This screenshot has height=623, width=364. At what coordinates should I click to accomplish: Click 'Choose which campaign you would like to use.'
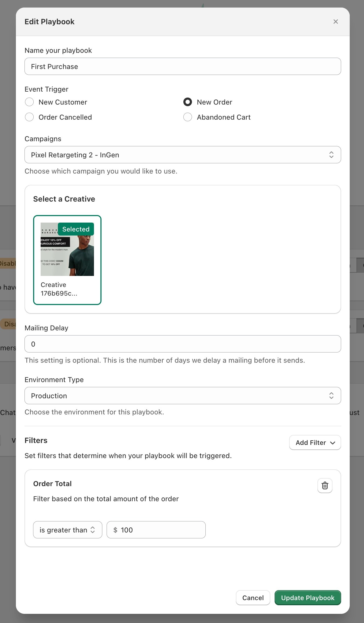101,171
